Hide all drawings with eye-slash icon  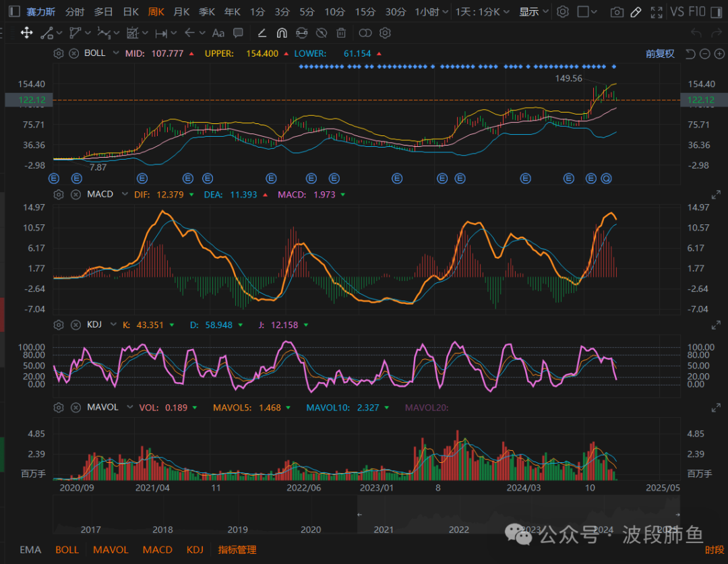(322, 33)
